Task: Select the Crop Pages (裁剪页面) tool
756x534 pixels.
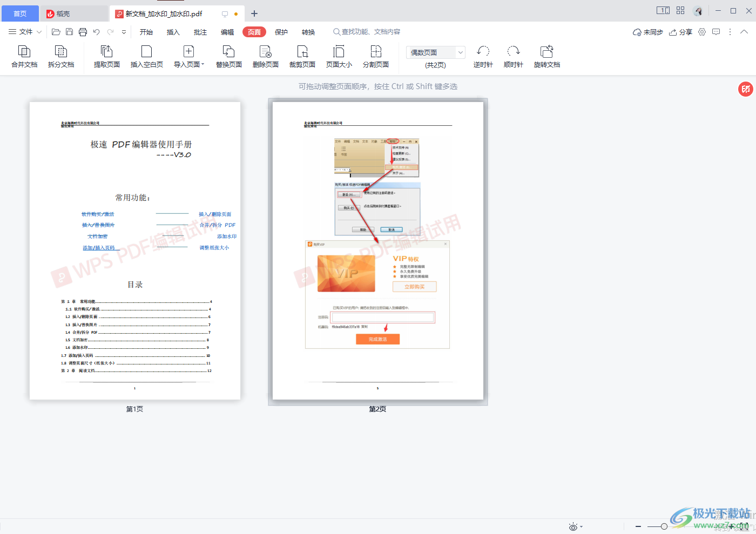Action: [x=302, y=56]
